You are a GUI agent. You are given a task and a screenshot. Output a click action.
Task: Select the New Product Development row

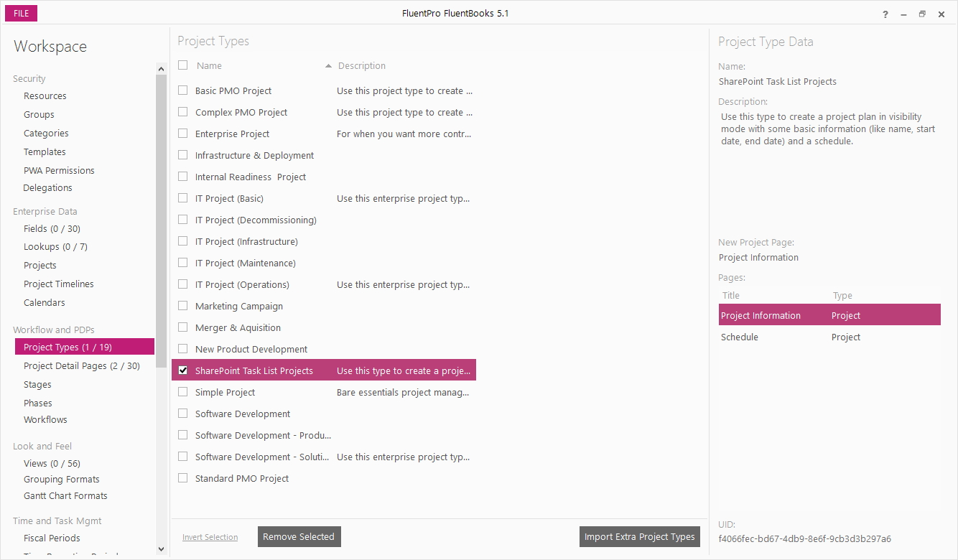[324, 349]
